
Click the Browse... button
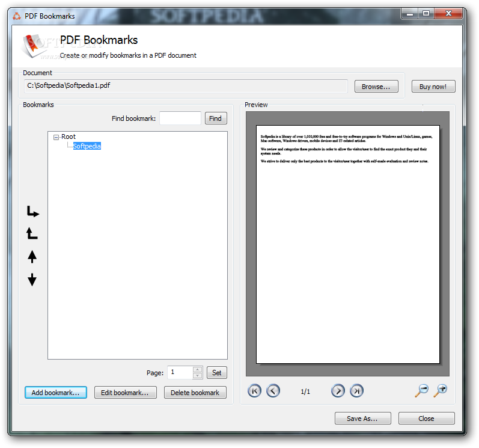tap(376, 87)
